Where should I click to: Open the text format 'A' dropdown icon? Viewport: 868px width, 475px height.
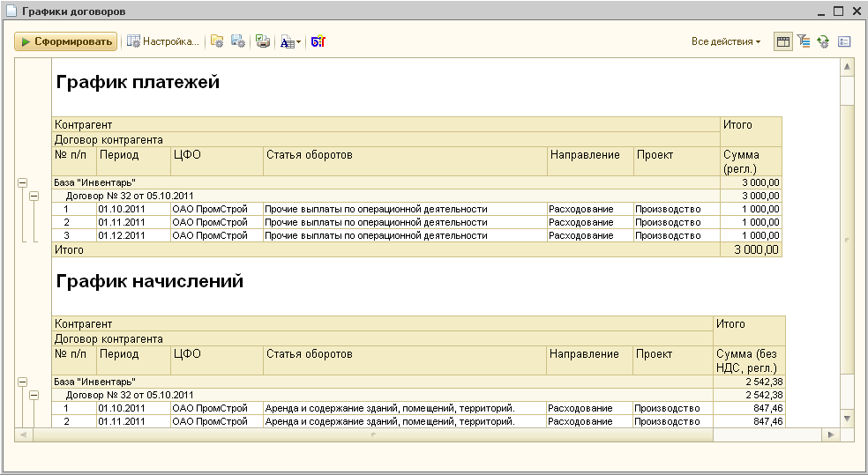point(289,41)
